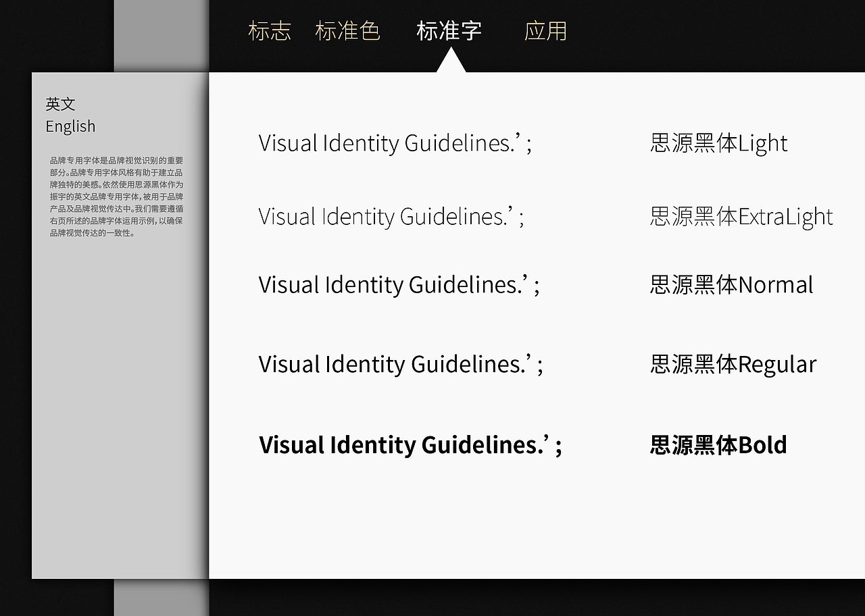
Task: Select the bold 思源黑体Bold label
Action: pyautogui.click(x=718, y=445)
